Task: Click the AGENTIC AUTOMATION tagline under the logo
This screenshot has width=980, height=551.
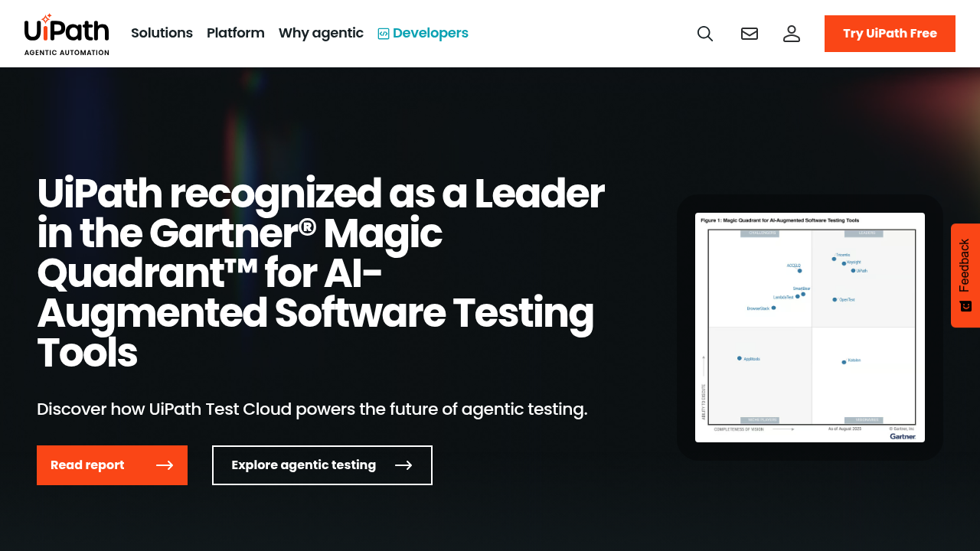Action: coord(67,53)
